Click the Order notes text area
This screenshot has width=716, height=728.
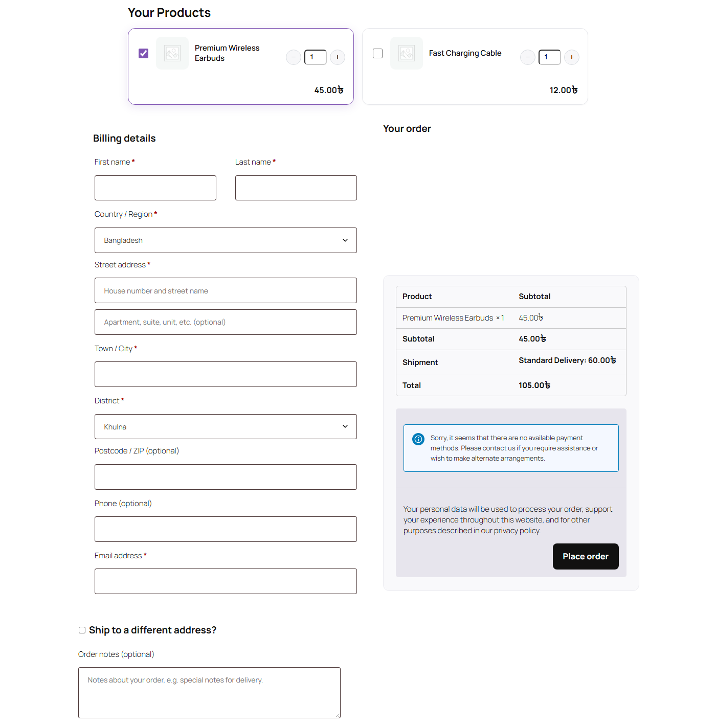[x=209, y=693]
